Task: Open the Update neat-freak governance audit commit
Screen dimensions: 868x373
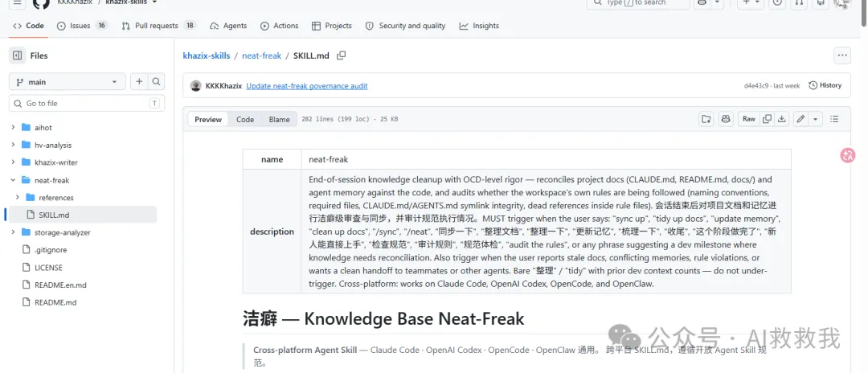Action: click(307, 86)
